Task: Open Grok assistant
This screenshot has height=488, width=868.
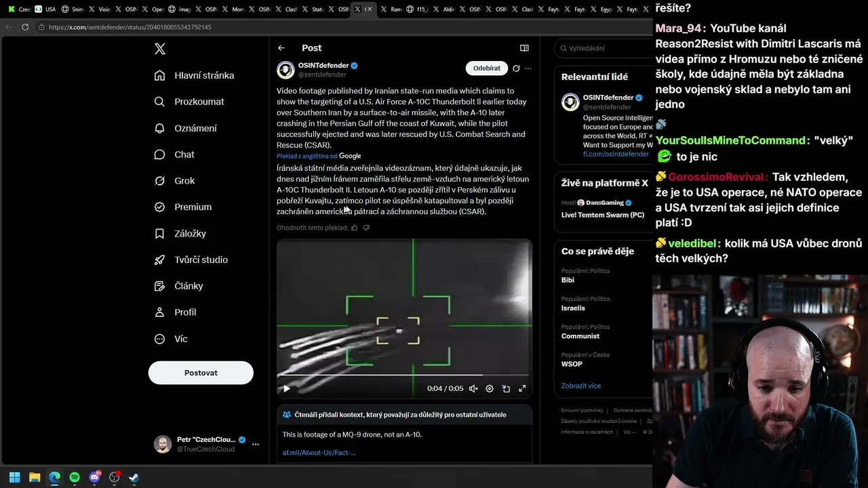Action: point(174,181)
